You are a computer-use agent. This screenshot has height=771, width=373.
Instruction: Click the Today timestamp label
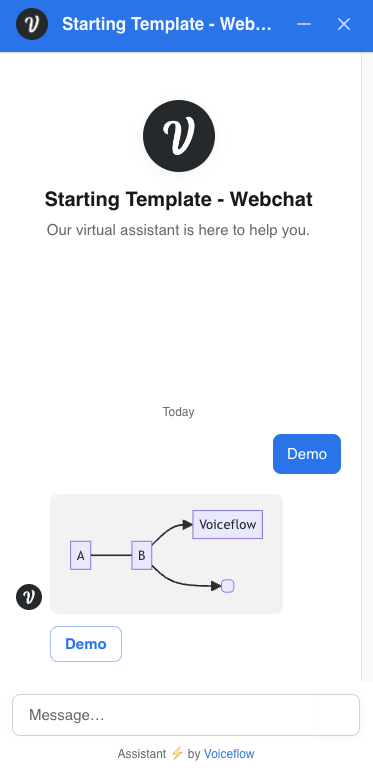(x=178, y=412)
